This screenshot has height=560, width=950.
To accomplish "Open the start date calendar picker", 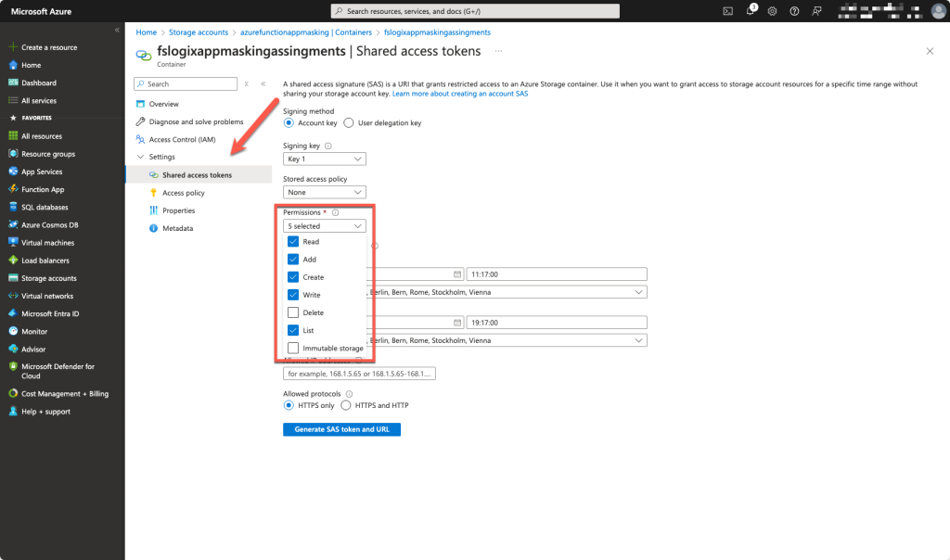I will pyautogui.click(x=457, y=274).
